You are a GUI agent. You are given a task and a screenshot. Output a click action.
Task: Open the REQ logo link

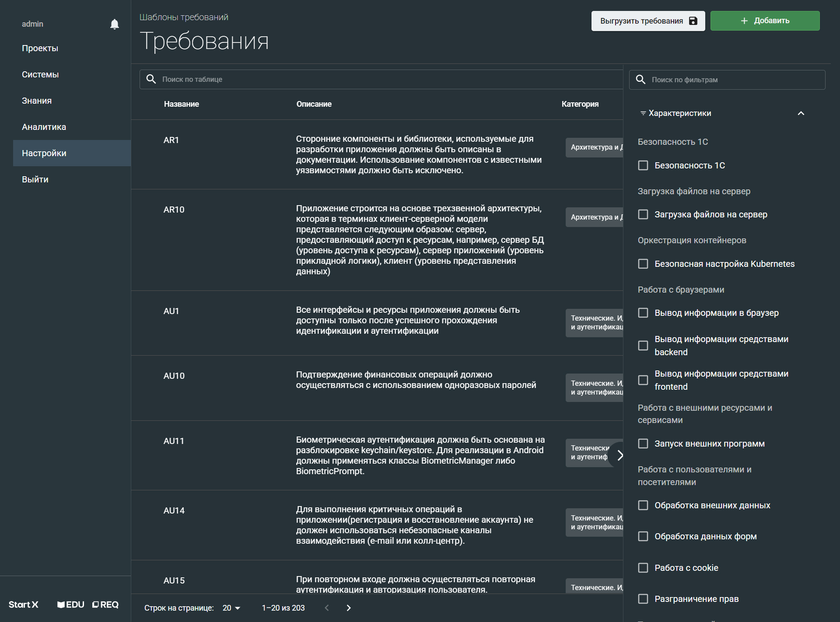click(x=105, y=605)
